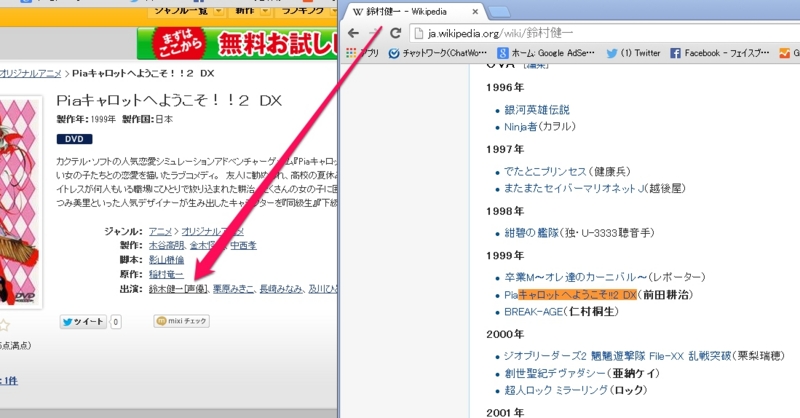Open the ホーム: Google AdSe… bookmark
Viewport: 800px width, 418px height.
coord(546,53)
